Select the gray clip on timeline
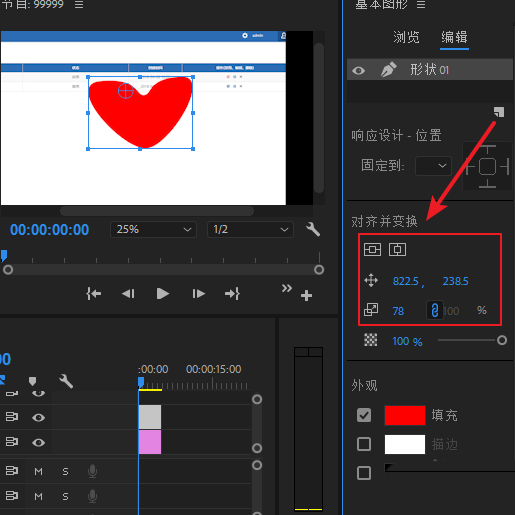The width and height of the screenshot is (515, 515). [x=150, y=417]
